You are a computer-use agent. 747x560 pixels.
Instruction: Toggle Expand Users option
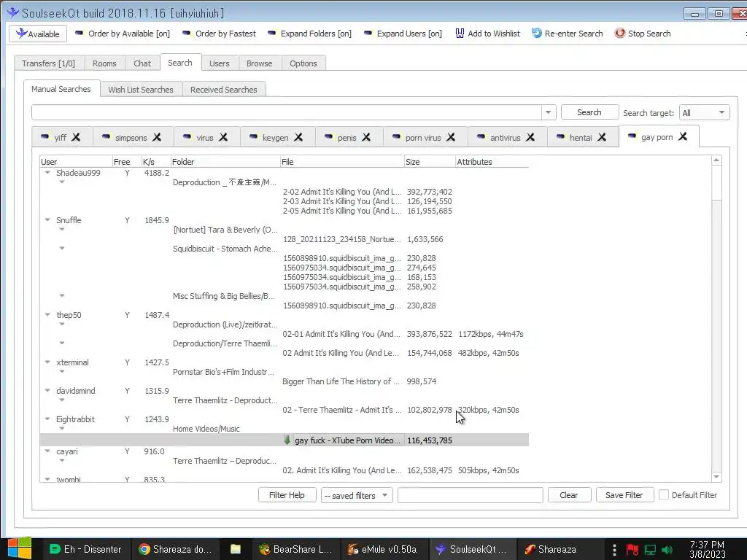click(x=403, y=34)
